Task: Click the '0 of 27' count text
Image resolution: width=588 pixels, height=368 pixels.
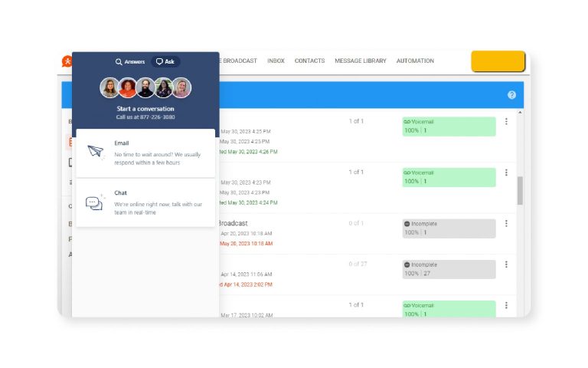Action: tap(358, 264)
